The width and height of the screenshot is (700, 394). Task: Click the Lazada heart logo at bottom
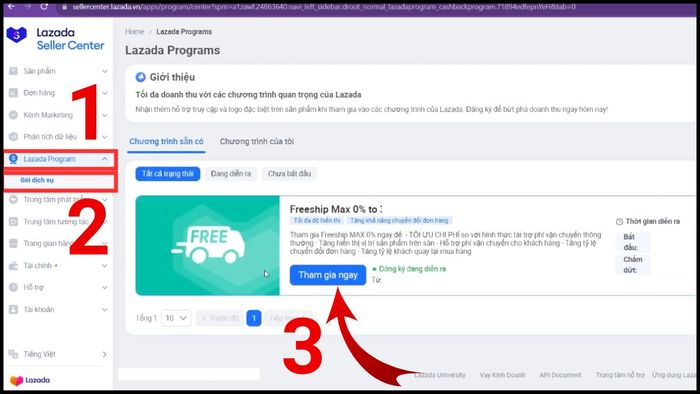[16, 380]
